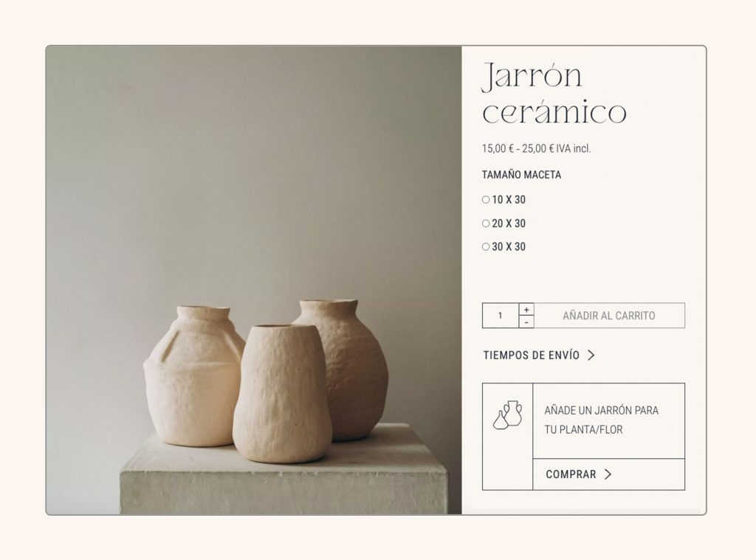Open the Tiempos de envío link
Viewport: 756px width, 560px height.
click(532, 355)
